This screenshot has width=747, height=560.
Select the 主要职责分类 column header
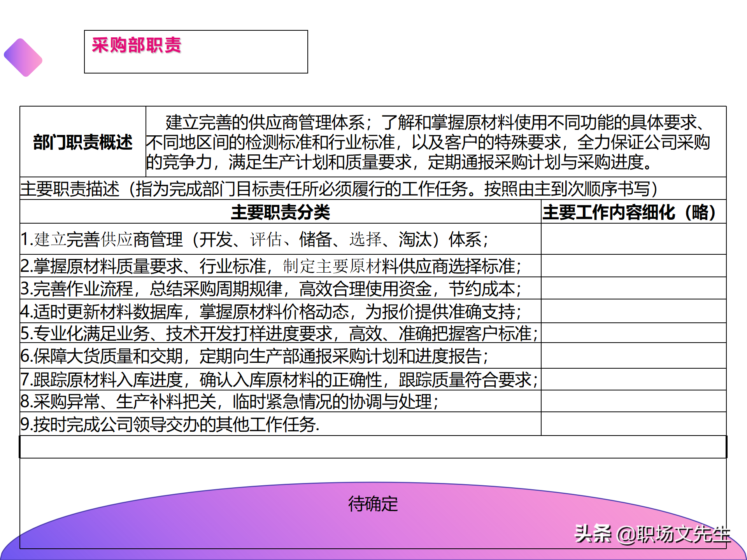coord(281,212)
